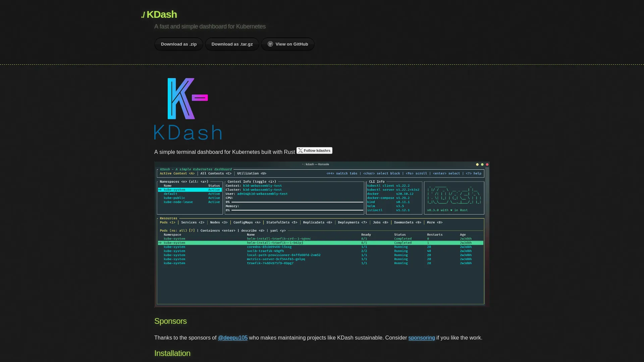Open the sponsoring link
Image resolution: width=644 pixels, height=362 pixels.
[x=422, y=338]
